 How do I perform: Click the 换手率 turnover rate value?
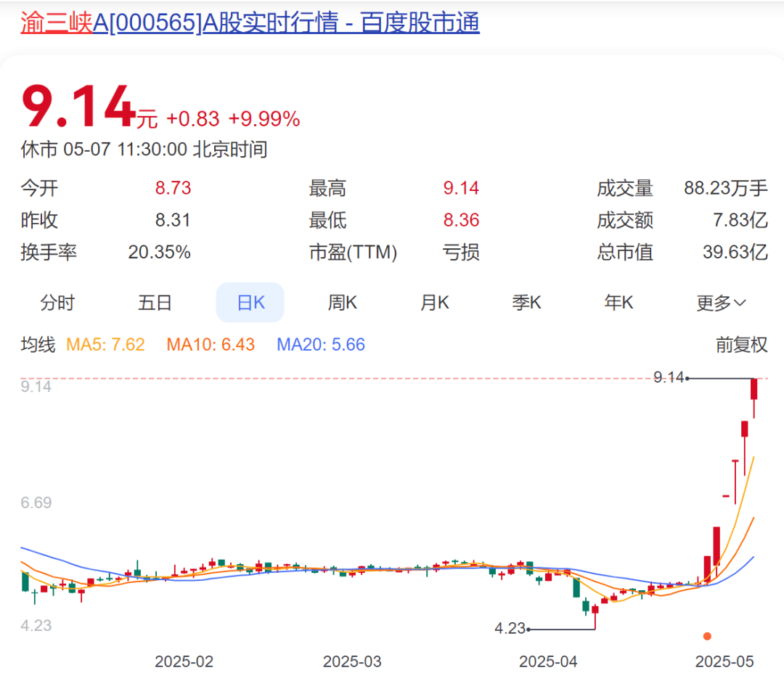point(160,252)
